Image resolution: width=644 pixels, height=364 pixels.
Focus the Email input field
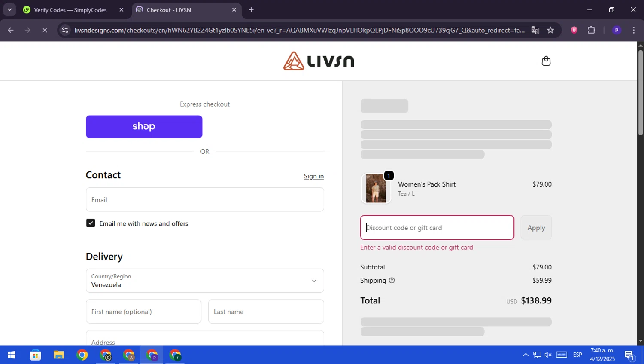pos(205,199)
